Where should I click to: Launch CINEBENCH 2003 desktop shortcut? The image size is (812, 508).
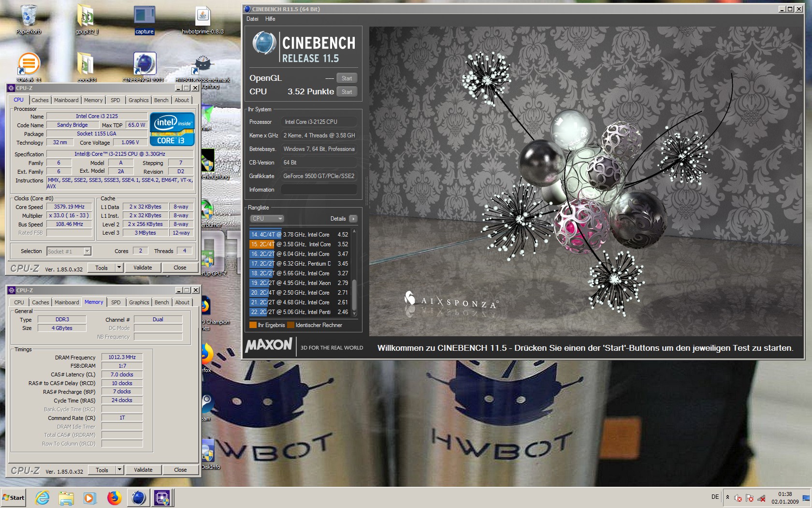[144, 67]
